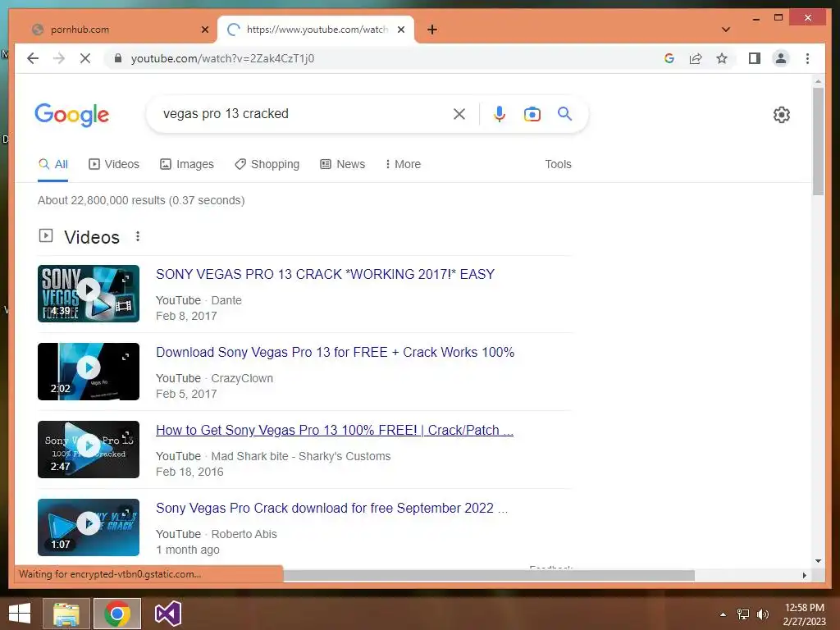Open the network tray icon

click(743, 614)
